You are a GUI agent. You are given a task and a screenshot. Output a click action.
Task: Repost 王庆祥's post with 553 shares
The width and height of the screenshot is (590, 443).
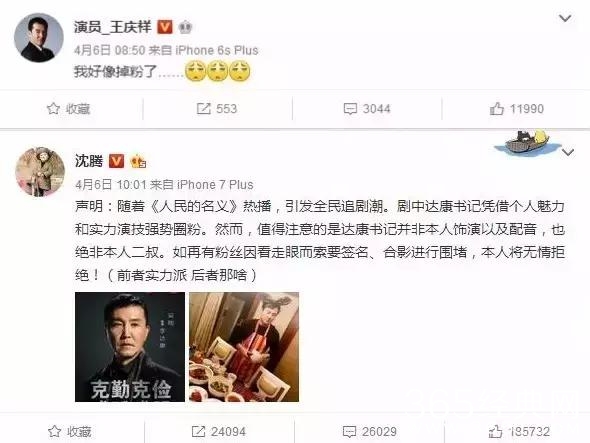tap(217, 109)
